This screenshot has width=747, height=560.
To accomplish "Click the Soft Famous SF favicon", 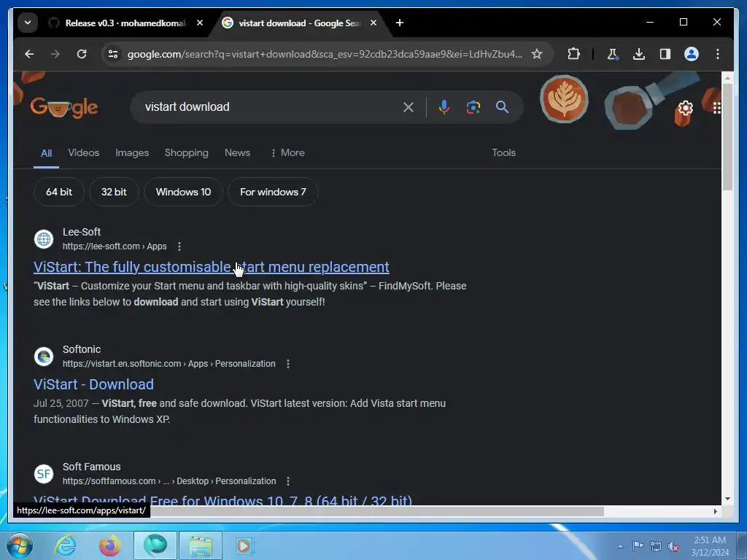I will point(44,474).
